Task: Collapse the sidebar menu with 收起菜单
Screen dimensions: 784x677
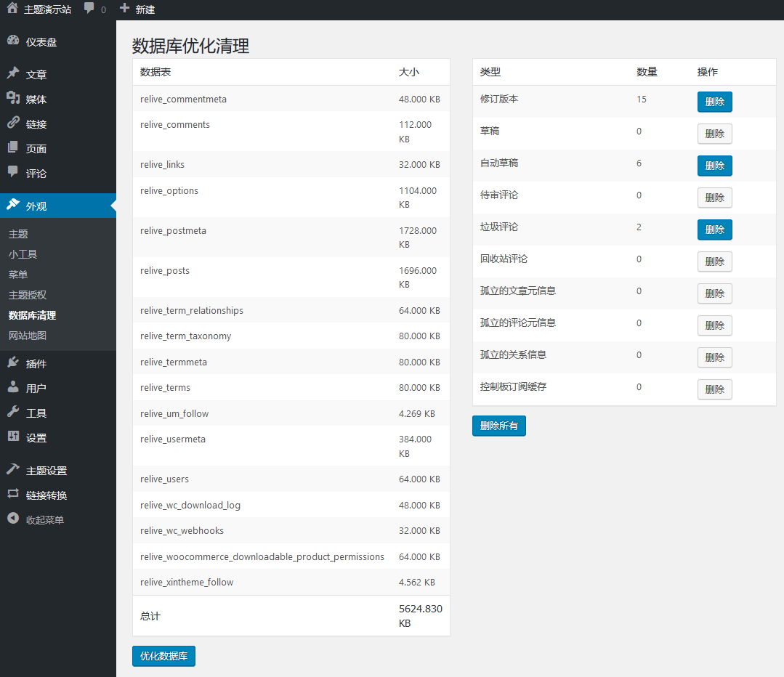Action: coord(44,520)
